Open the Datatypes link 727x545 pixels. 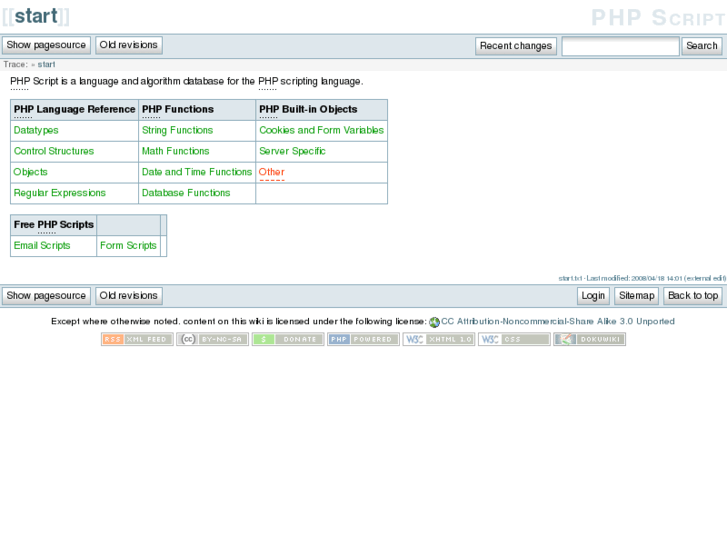[x=36, y=130]
